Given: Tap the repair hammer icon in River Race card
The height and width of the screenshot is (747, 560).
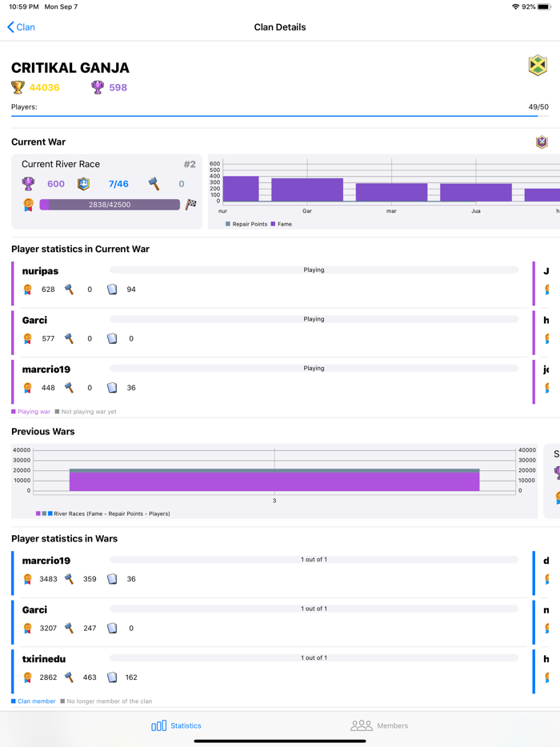Looking at the screenshot, I should coord(154,184).
